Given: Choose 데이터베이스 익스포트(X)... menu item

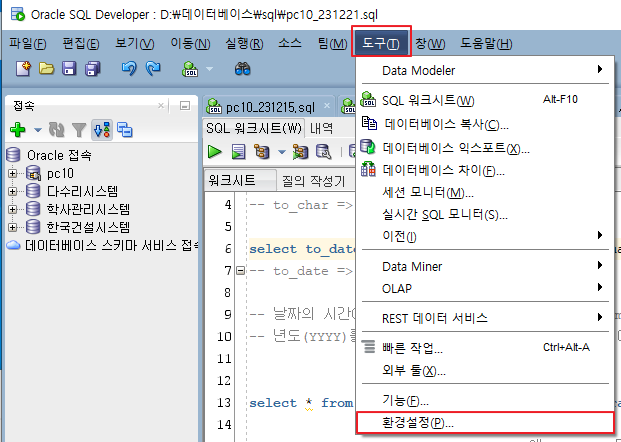Looking at the screenshot, I should point(485,148).
